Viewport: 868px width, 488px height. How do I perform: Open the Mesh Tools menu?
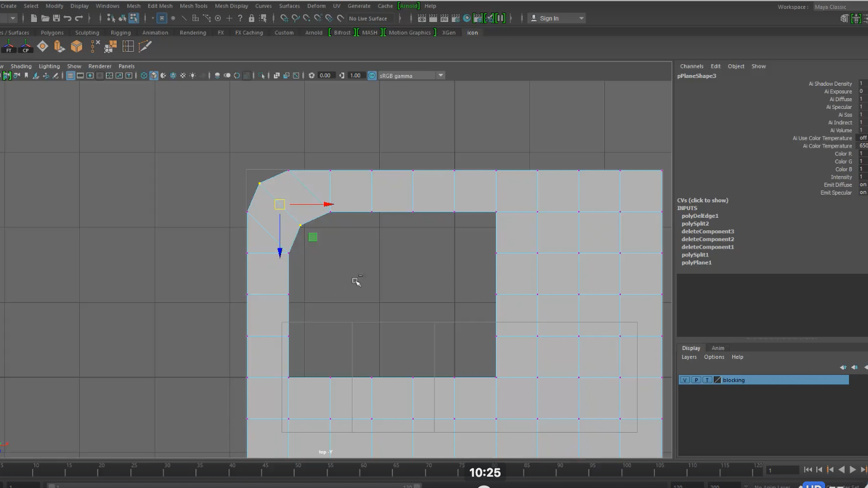(193, 6)
